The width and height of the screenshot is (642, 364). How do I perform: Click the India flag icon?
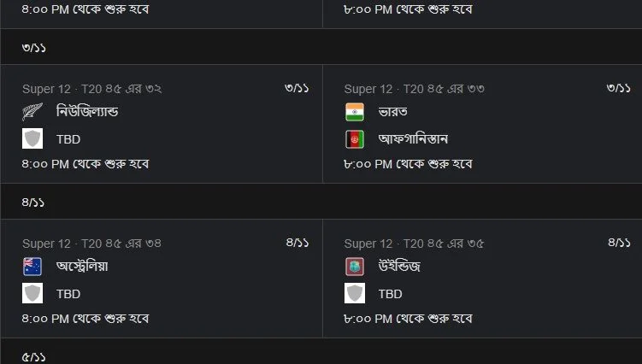point(355,112)
